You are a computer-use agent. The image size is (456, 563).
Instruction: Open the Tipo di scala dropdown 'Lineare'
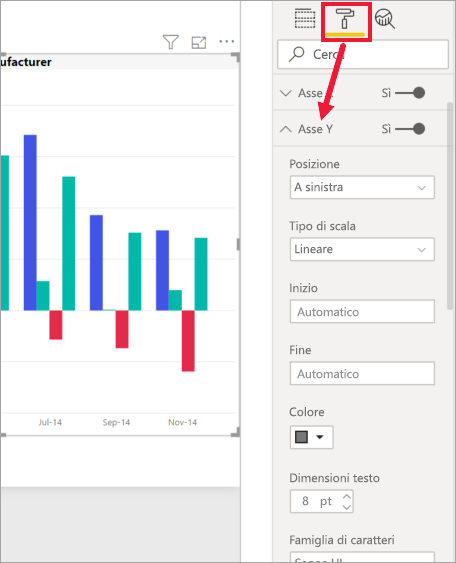tap(362, 249)
